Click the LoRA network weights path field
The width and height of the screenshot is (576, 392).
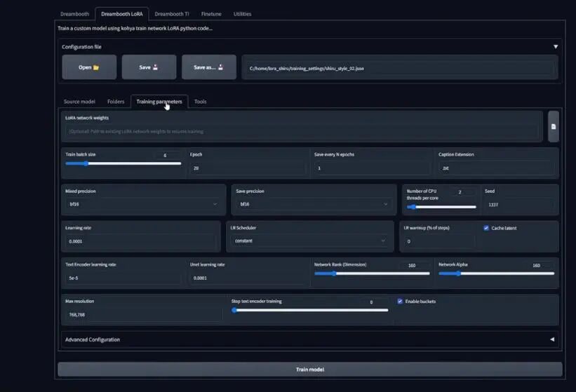pyautogui.click(x=302, y=131)
